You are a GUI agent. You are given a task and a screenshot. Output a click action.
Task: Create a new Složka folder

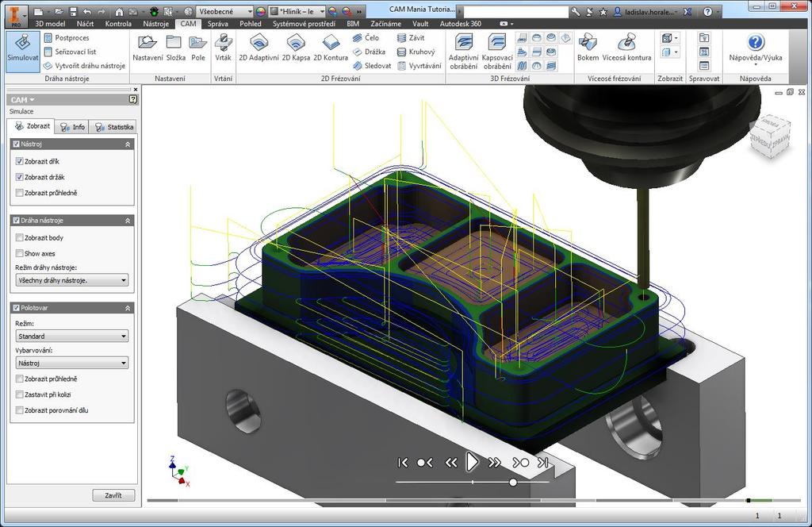coord(176,48)
